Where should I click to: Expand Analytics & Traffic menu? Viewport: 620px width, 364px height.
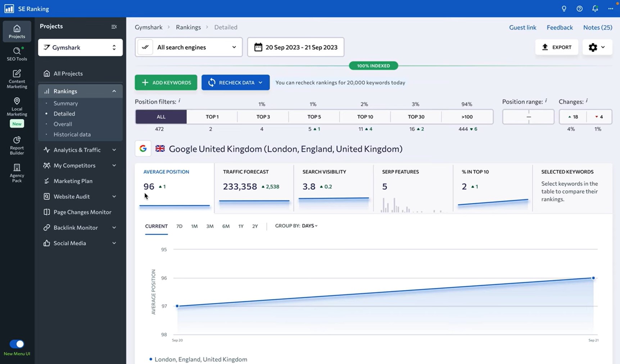pyautogui.click(x=80, y=150)
